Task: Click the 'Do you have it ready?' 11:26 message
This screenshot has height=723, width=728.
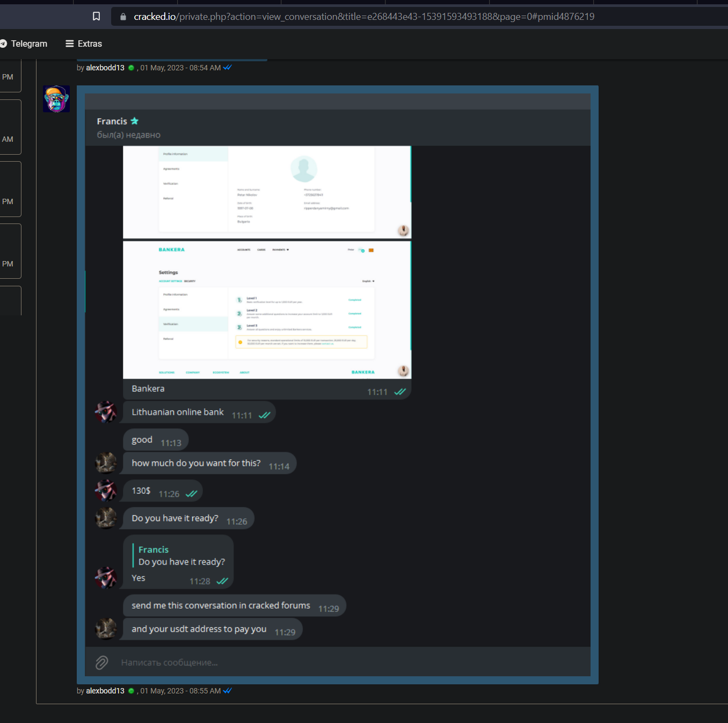Action: pos(188,518)
